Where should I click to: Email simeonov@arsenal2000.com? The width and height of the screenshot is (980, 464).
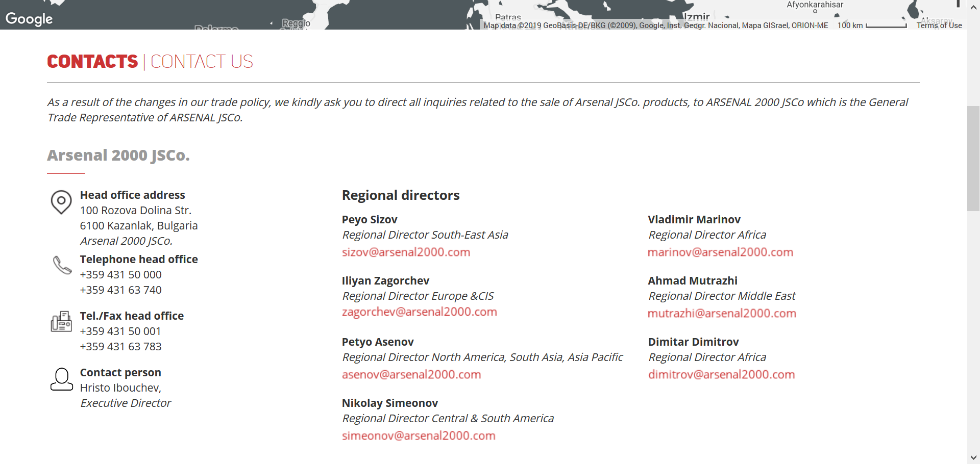[419, 435]
